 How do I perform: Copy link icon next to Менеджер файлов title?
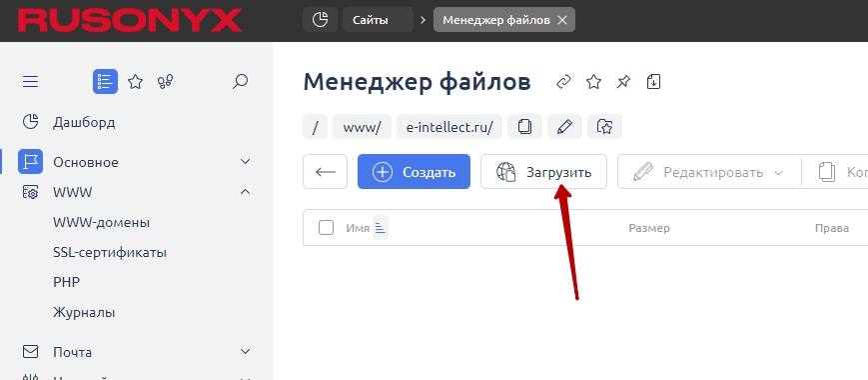coord(563,82)
